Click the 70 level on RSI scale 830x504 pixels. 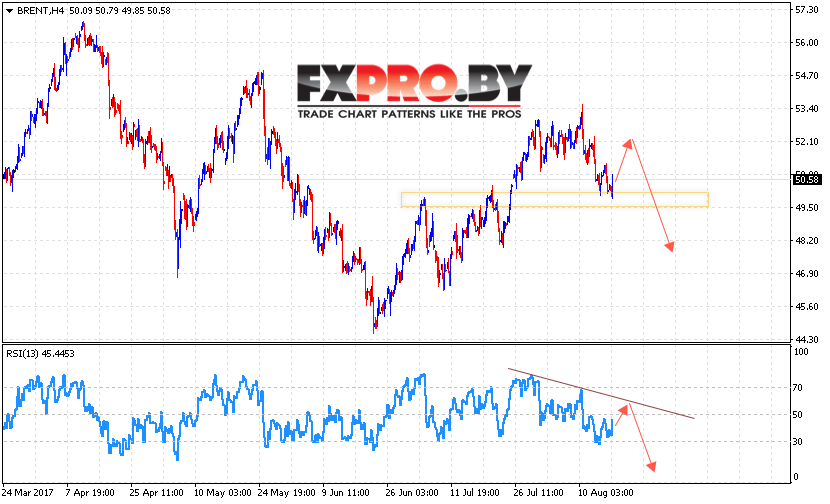coord(799,388)
